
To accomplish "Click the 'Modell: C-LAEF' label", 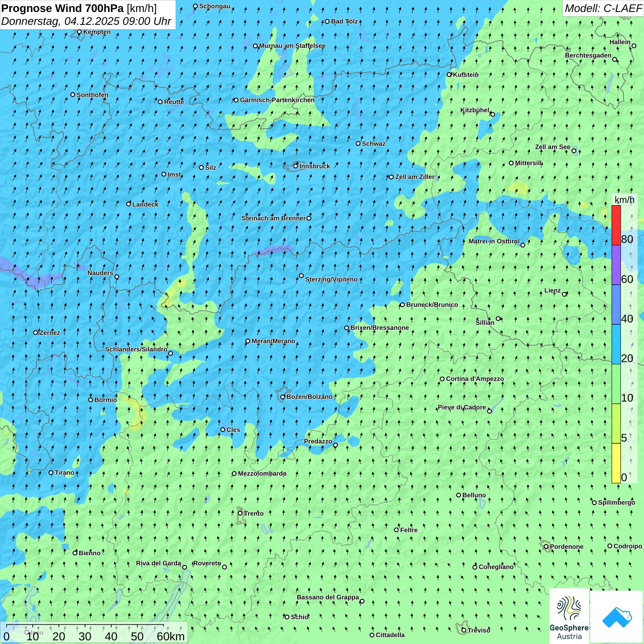I will point(603,8).
